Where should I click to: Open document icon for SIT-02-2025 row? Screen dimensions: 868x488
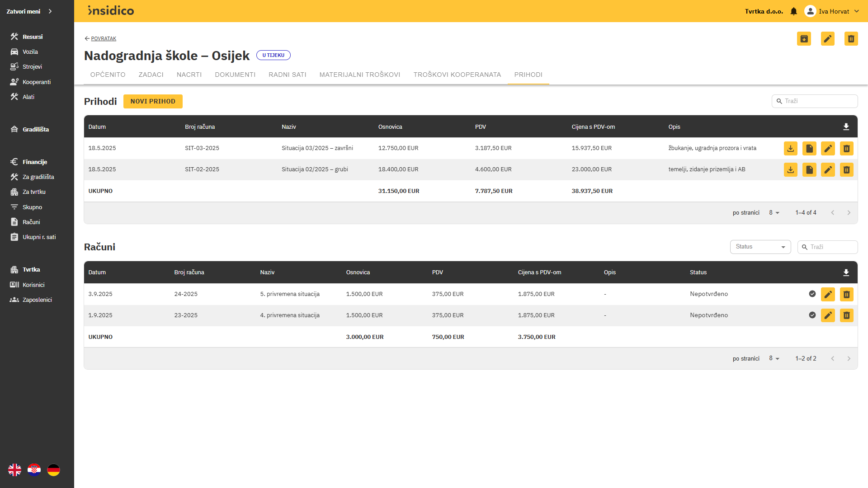(809, 169)
